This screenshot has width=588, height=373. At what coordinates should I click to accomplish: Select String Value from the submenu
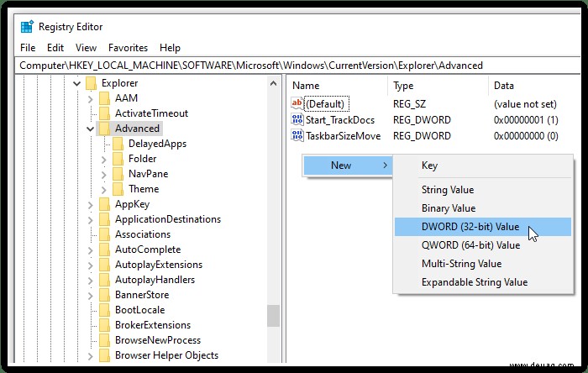click(x=483, y=190)
